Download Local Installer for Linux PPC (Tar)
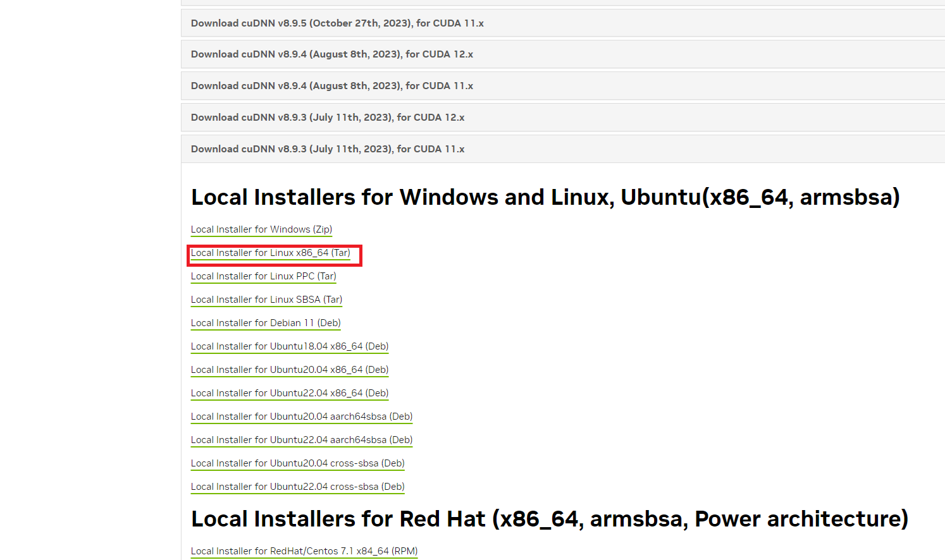This screenshot has width=945, height=560. pos(264,276)
